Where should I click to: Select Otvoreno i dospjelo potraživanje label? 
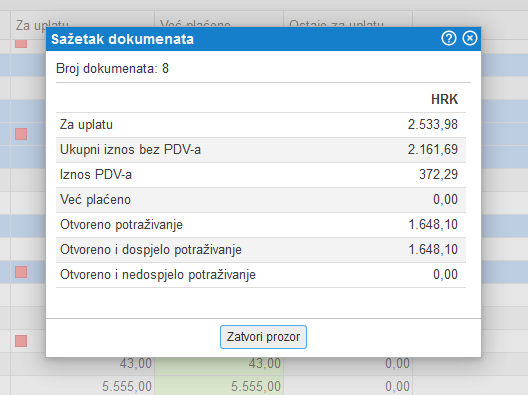click(151, 250)
